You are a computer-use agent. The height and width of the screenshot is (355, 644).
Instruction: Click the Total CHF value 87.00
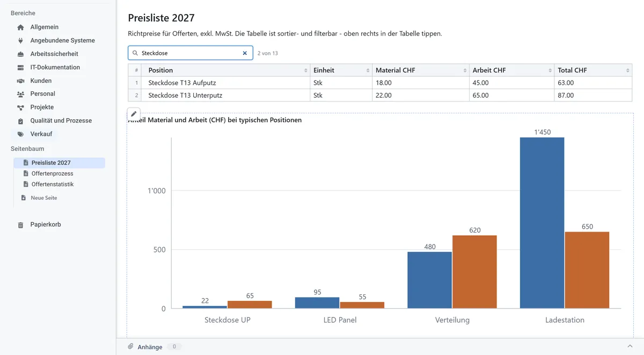pyautogui.click(x=566, y=95)
